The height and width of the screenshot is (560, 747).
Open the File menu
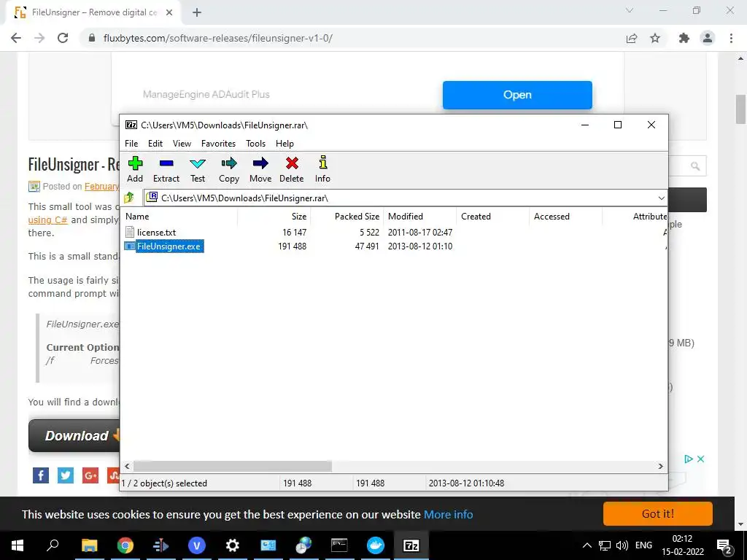click(x=131, y=144)
